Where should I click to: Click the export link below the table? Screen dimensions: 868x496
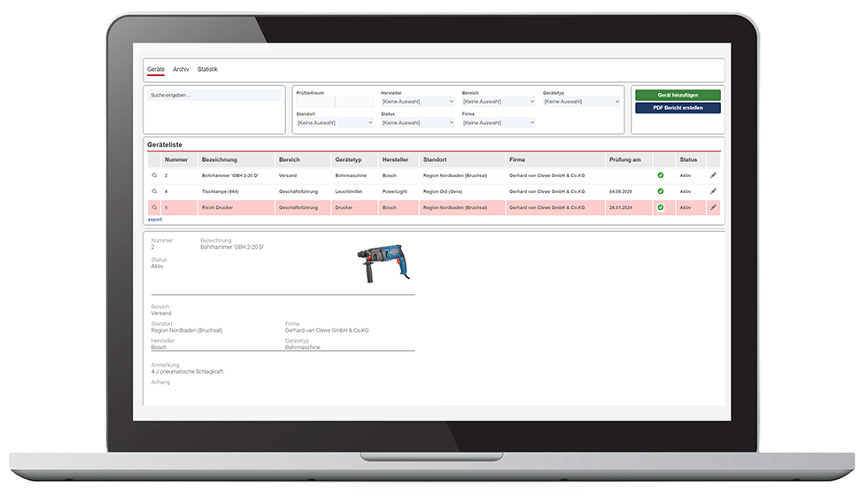pos(155,219)
